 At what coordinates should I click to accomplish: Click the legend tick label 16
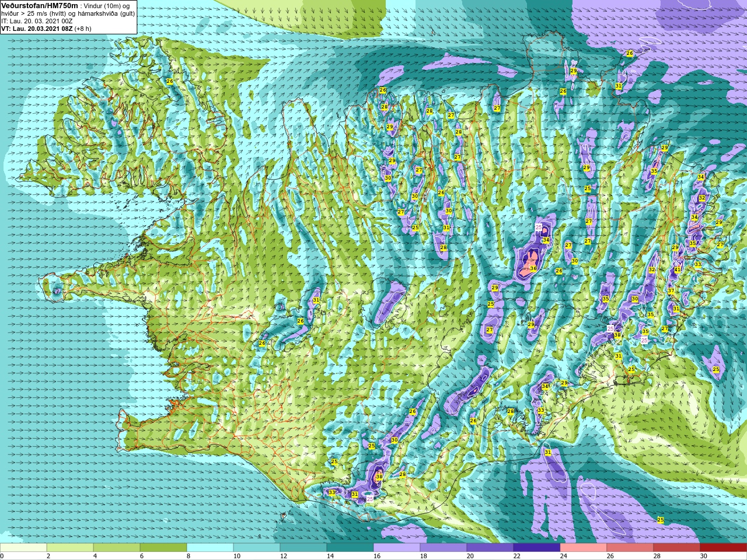(x=376, y=556)
